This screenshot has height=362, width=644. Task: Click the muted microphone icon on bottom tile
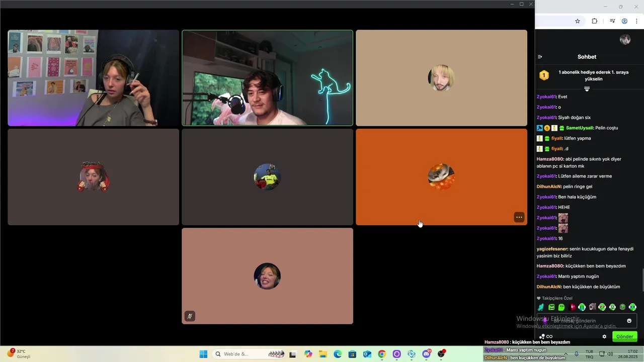(x=190, y=316)
